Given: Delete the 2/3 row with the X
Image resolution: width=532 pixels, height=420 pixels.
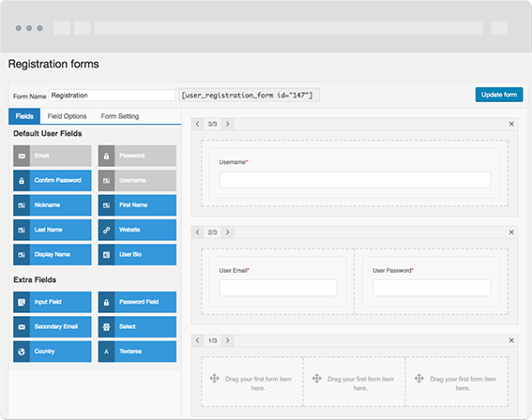Looking at the screenshot, I should coord(511,232).
